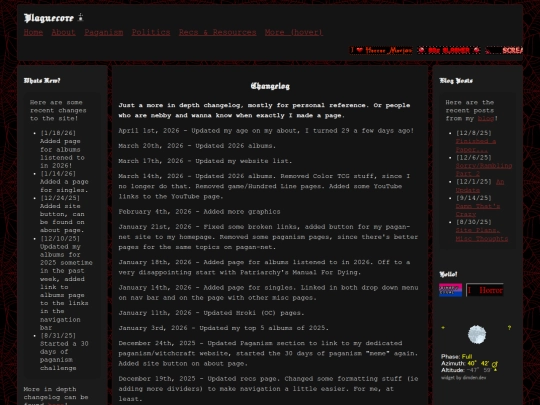Click the Phase: Full moon readout
Viewport: 540px width, 405px height.
tap(457, 357)
